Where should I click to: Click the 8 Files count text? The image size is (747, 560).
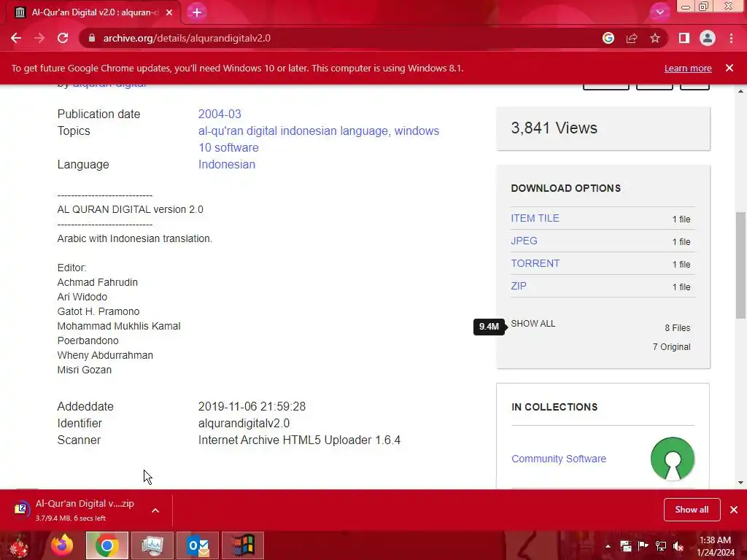pyautogui.click(x=677, y=327)
